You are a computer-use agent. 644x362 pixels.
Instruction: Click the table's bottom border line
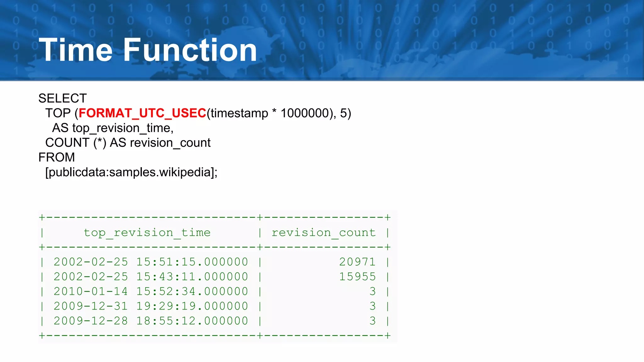(x=214, y=336)
